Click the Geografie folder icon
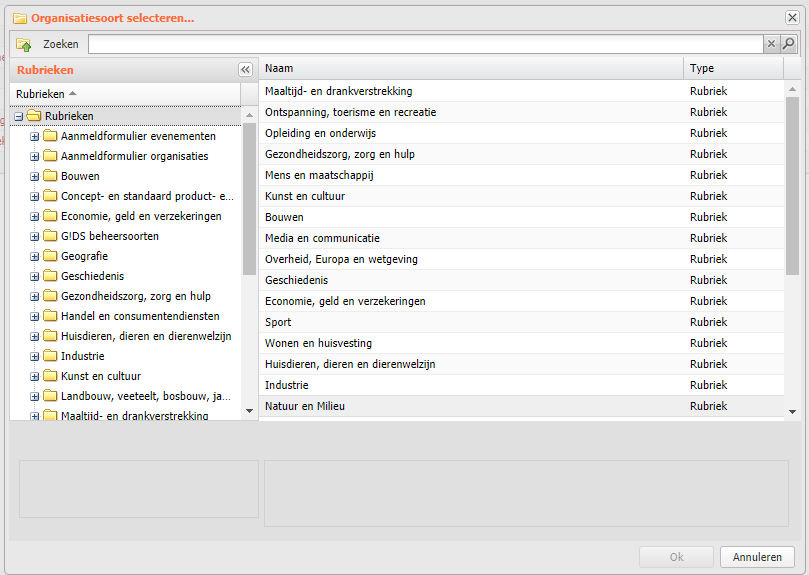 pyautogui.click(x=50, y=256)
